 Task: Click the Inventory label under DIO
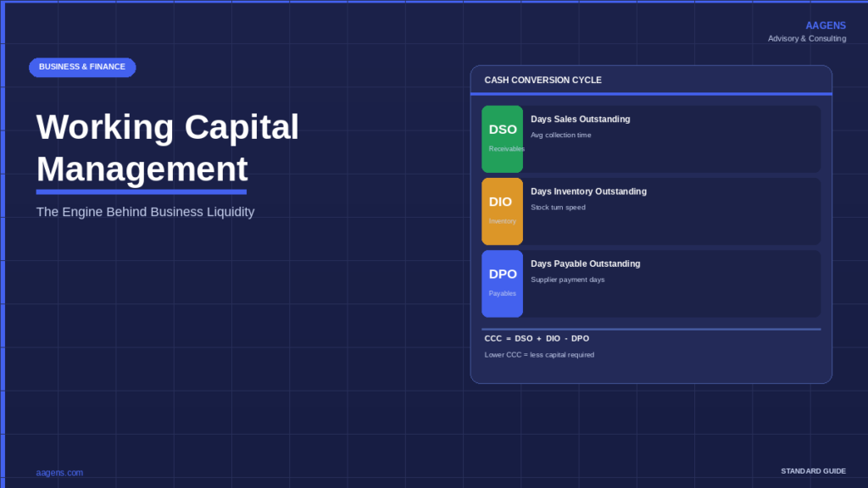[x=502, y=221]
